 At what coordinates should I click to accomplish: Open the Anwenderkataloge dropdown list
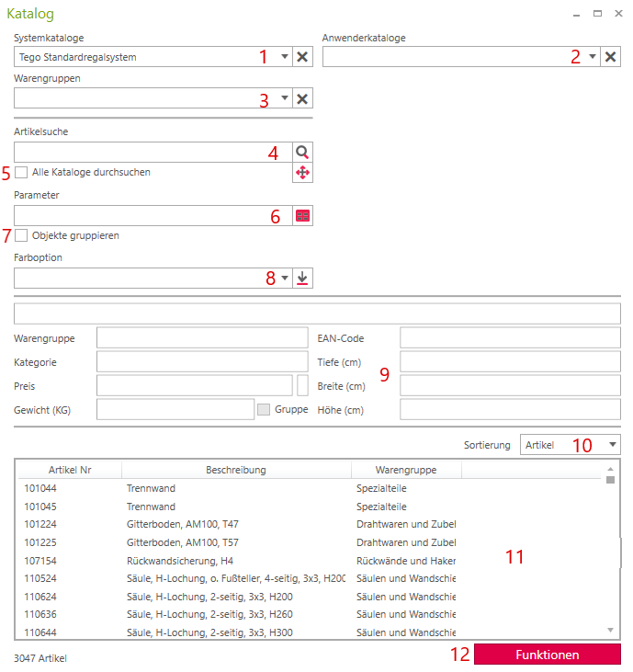pos(592,57)
